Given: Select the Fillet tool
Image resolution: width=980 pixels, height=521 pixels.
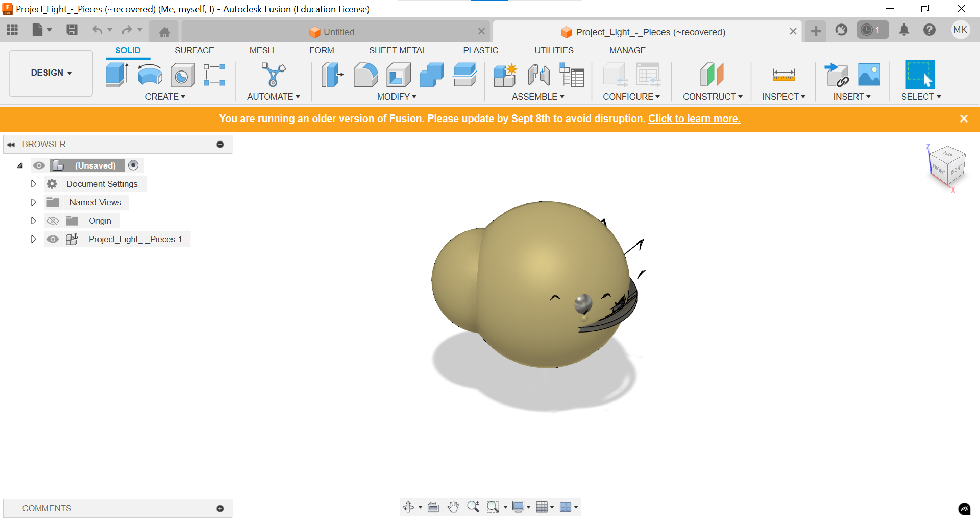Looking at the screenshot, I should [x=365, y=75].
